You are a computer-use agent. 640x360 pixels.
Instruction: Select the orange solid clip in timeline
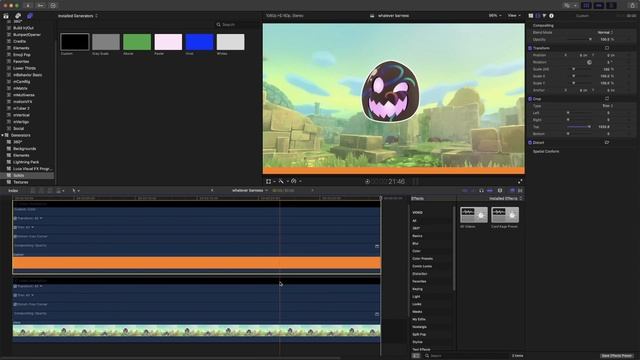click(x=196, y=262)
